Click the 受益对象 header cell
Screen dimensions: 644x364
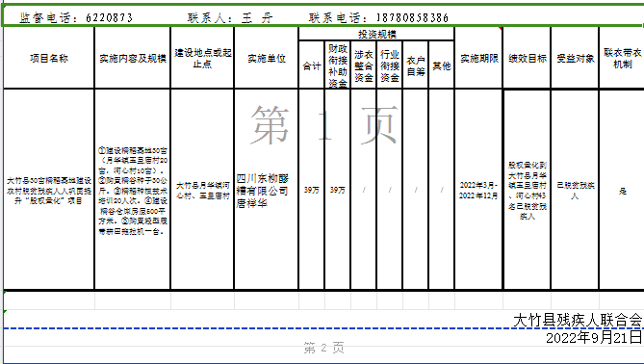[x=575, y=58]
